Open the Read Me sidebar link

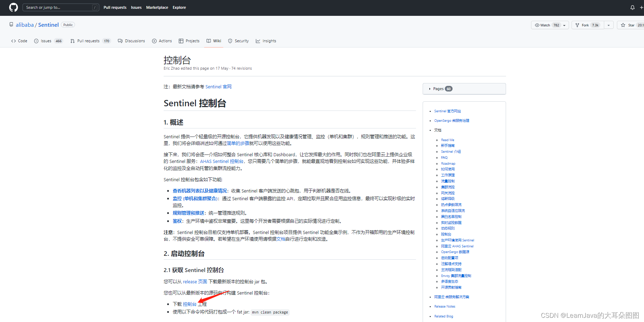click(448, 140)
